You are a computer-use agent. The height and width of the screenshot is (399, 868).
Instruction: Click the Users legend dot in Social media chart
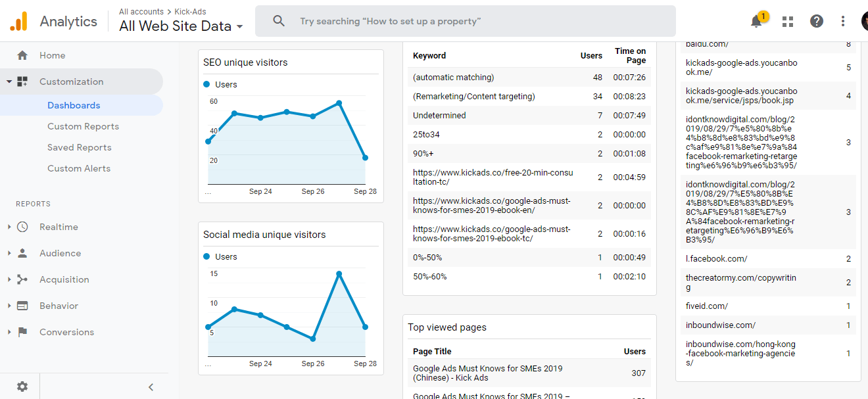[206, 256]
